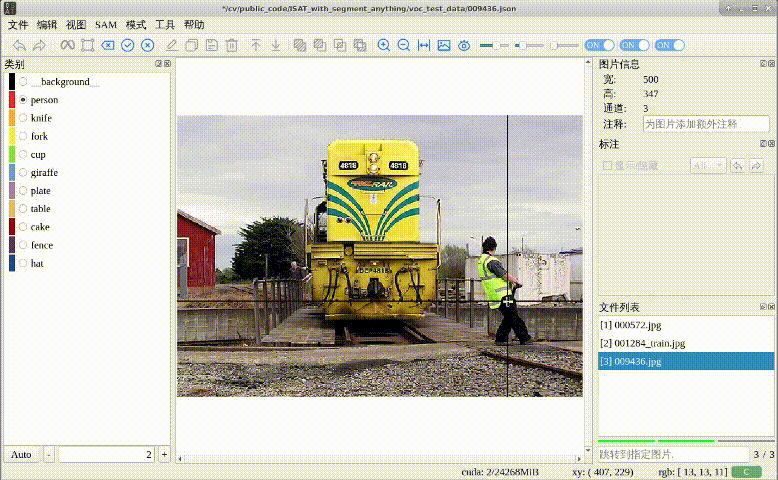Move polygon to top layer icon
778x480 pixels.
tap(256, 46)
